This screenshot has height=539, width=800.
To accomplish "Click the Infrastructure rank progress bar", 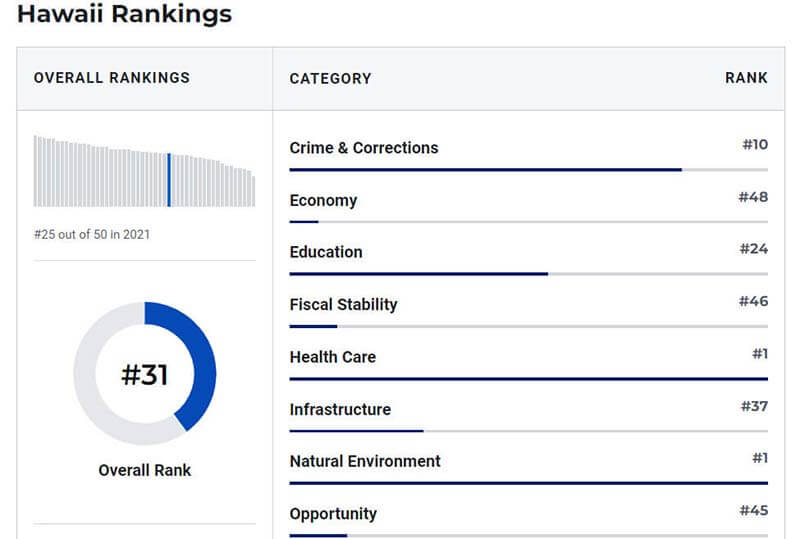I will pos(528,431).
